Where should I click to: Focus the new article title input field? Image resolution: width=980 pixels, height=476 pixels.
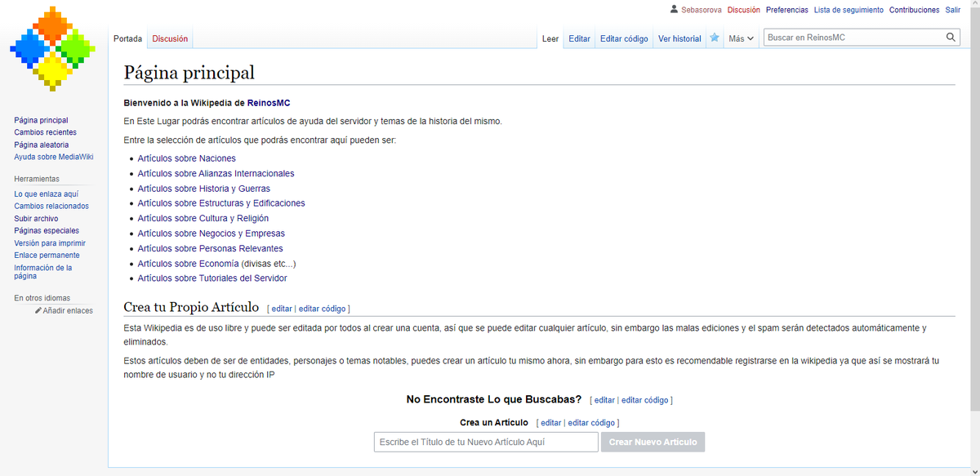[486, 442]
